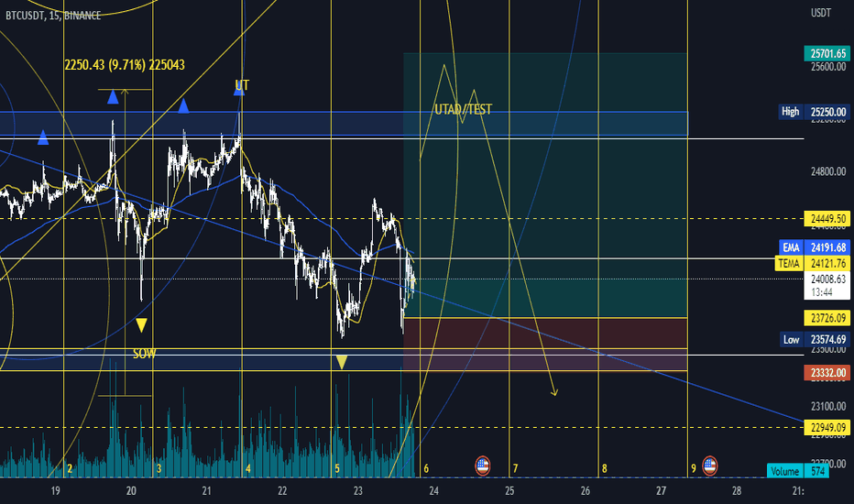
Task: Select leftmost blue up-arrow marker on chart
Action: pyautogui.click(x=43, y=137)
